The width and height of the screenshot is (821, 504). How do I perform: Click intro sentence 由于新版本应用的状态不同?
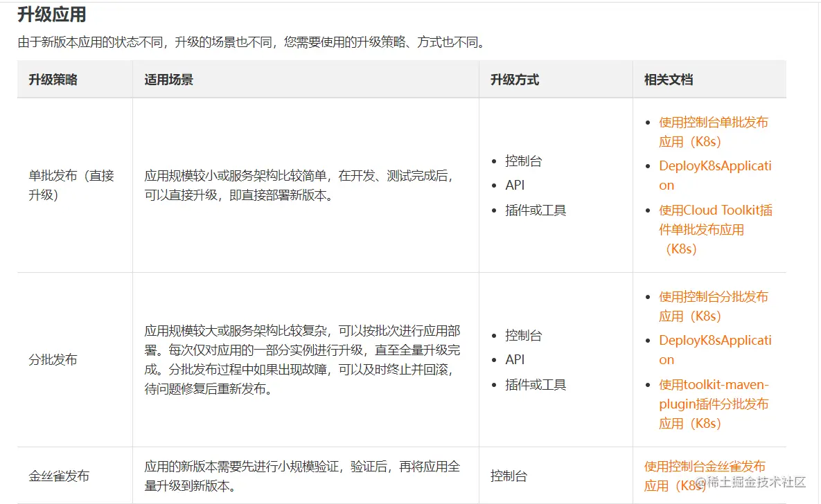click(x=251, y=42)
